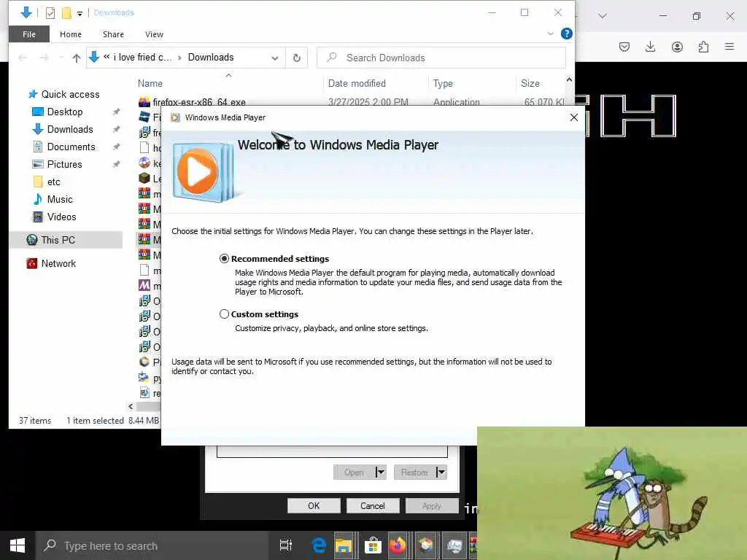Click the Up one level arrow
747x560 pixels.
(76, 58)
